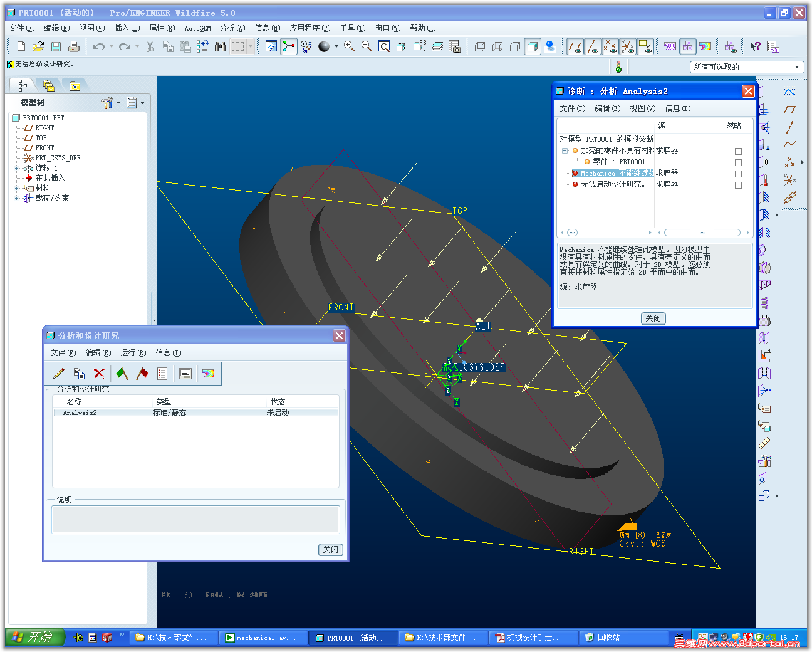Toggle datum axes display
This screenshot has width=812, height=652.
click(x=593, y=46)
